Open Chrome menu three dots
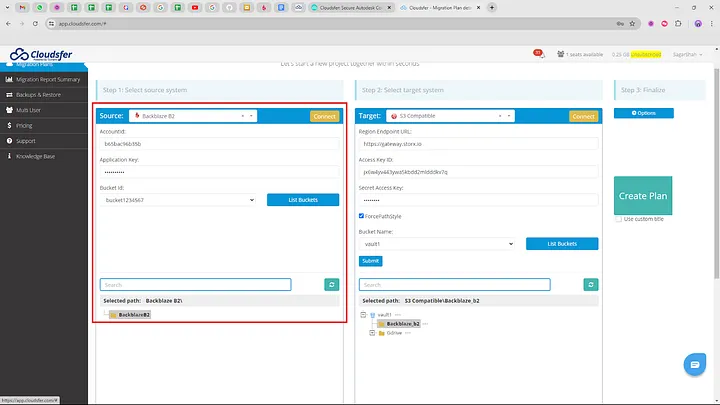This screenshot has width=720, height=405. (x=712, y=23)
